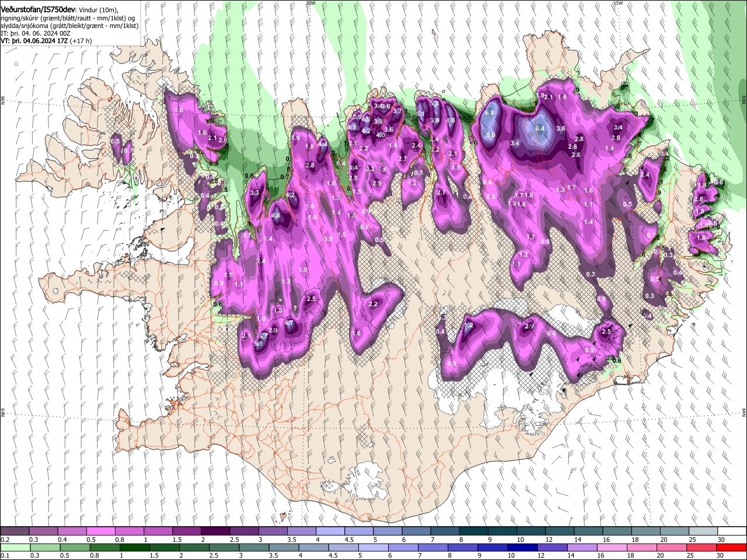Screen dimensions: 747x560
Task: Click the lower legend red swatch labeled 25
Action: pos(703,547)
